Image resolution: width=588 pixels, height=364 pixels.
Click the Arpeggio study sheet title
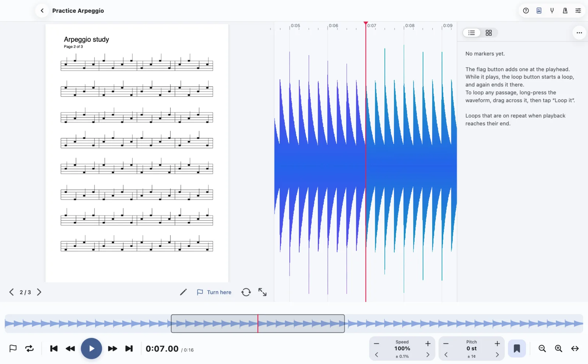click(86, 39)
